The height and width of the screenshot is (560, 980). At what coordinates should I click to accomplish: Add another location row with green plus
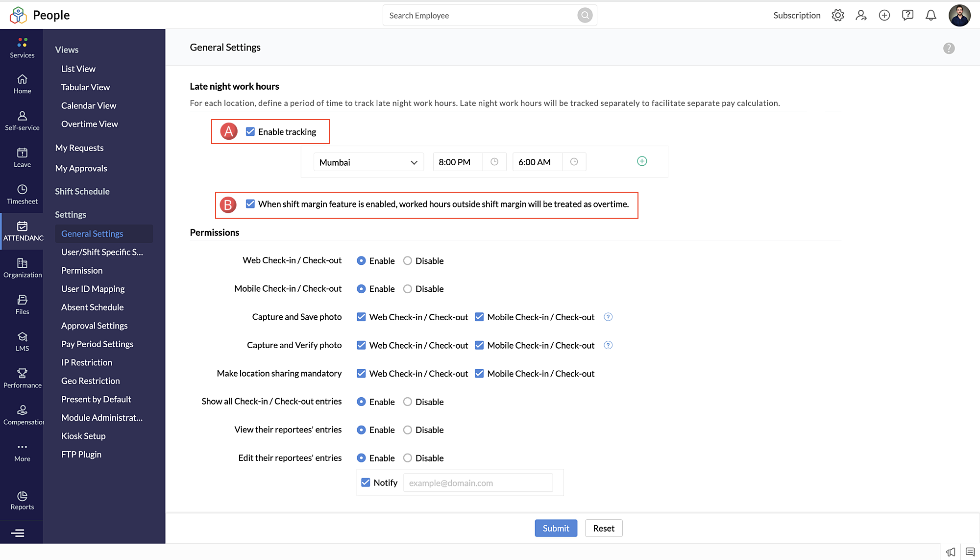pos(642,161)
